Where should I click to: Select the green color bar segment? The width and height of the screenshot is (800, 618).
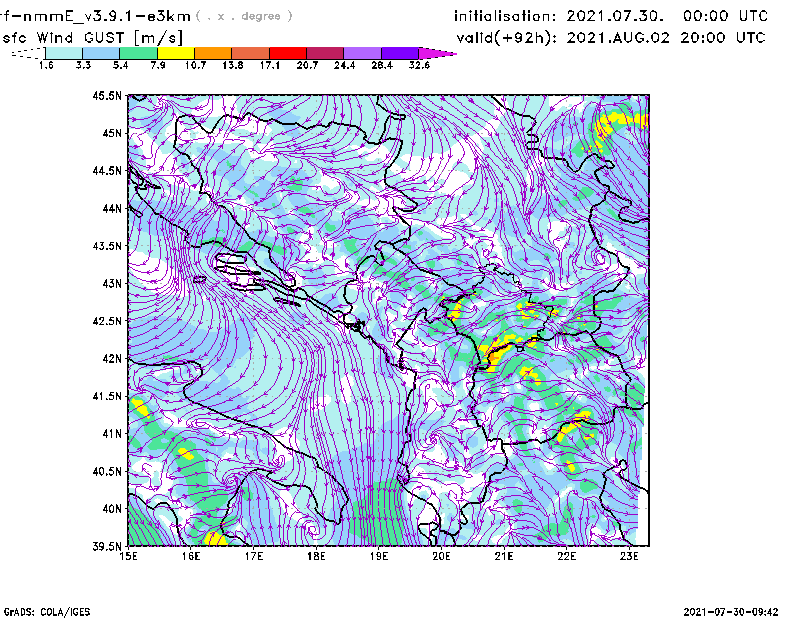[138, 53]
